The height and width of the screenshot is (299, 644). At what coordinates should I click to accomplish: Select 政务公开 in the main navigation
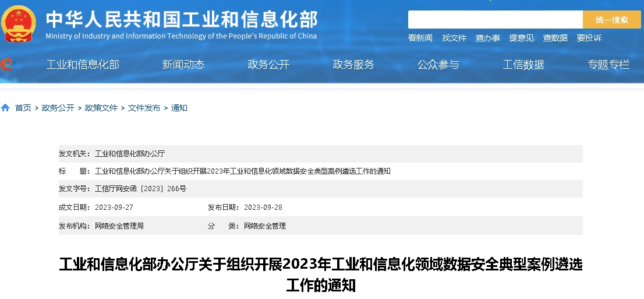tap(268, 65)
